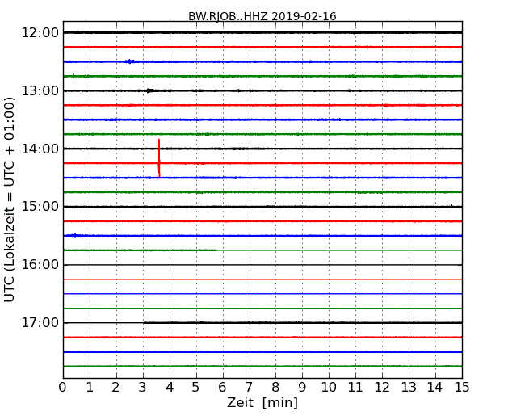The width and height of the screenshot is (525, 420).
Task: Click x-axis tick label 3
Action: click(x=143, y=388)
